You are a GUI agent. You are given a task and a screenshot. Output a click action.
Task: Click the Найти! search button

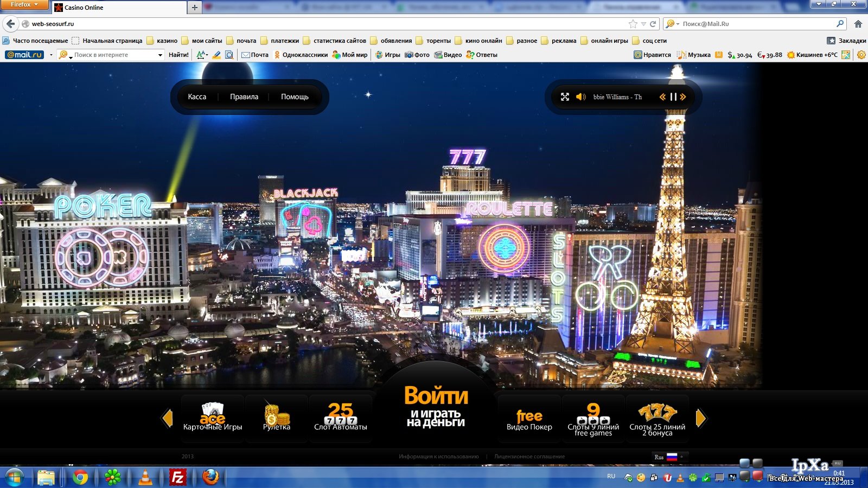tap(178, 55)
